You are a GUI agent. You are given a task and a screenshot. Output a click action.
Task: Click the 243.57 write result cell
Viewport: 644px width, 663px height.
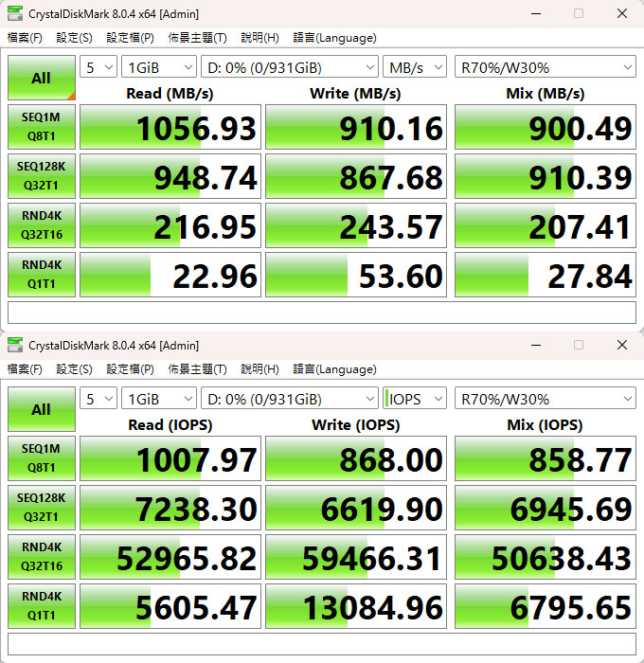click(356, 225)
